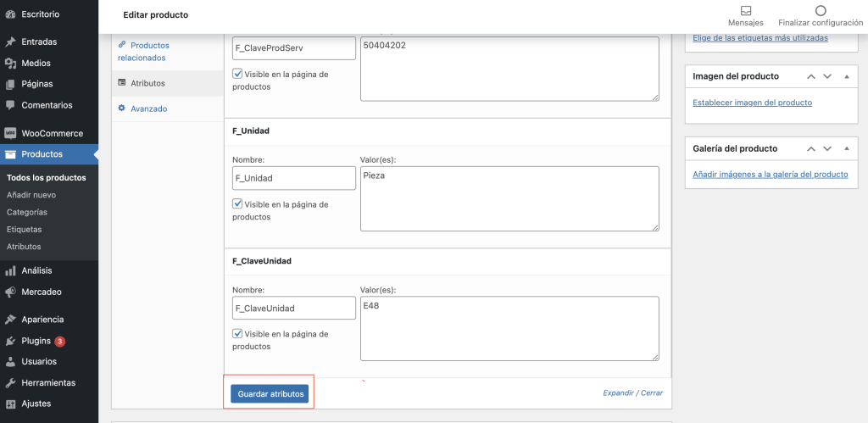
Task: Open Escritorio dashboard from the sidebar
Action: (49, 14)
